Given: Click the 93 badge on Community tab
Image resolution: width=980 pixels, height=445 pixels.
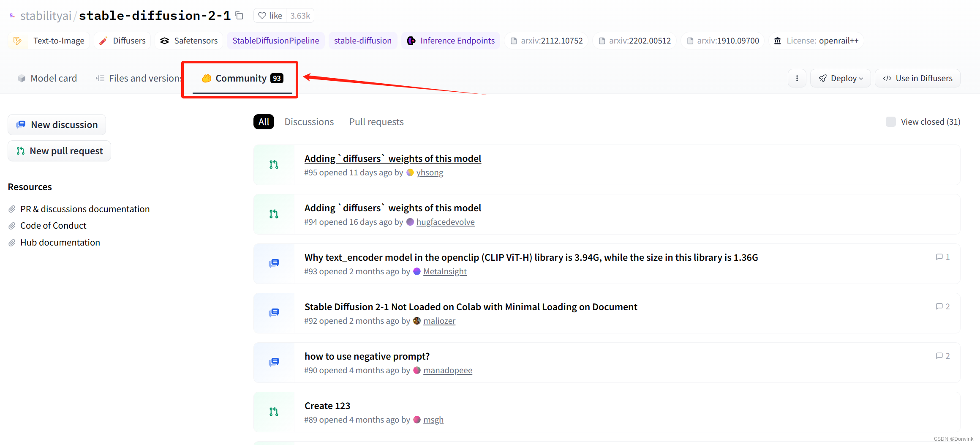Looking at the screenshot, I should click(277, 78).
